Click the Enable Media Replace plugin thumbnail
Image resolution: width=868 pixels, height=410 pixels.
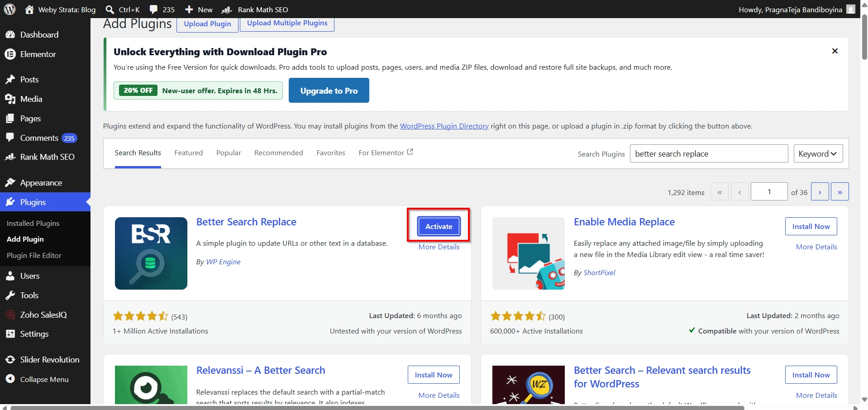(x=529, y=253)
